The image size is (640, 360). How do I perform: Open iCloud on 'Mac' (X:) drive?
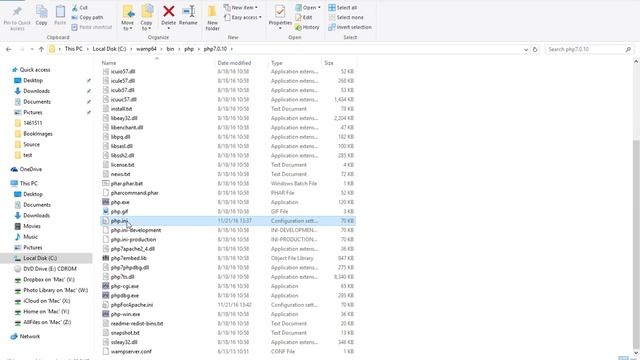tap(47, 301)
